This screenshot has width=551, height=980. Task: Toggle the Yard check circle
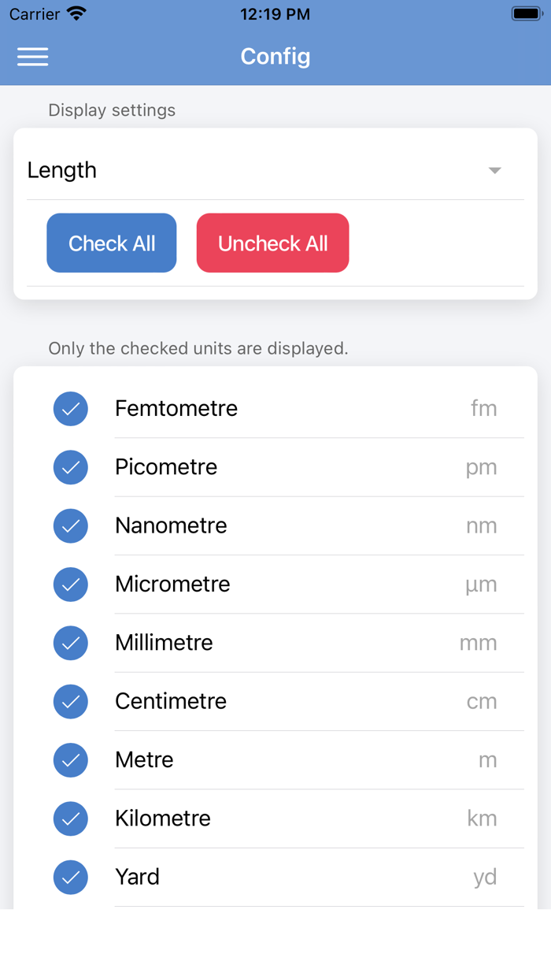pyautogui.click(x=71, y=877)
